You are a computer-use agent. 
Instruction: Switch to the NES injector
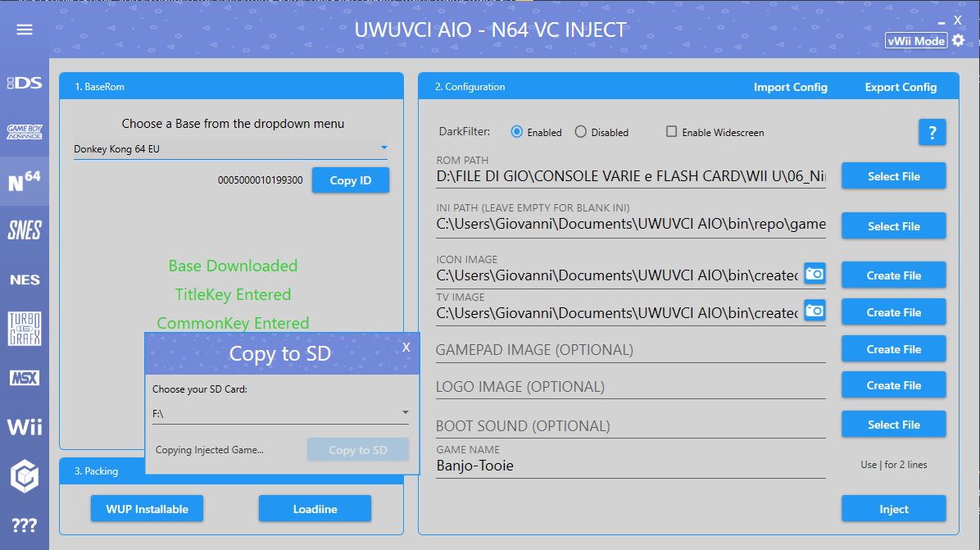25,280
